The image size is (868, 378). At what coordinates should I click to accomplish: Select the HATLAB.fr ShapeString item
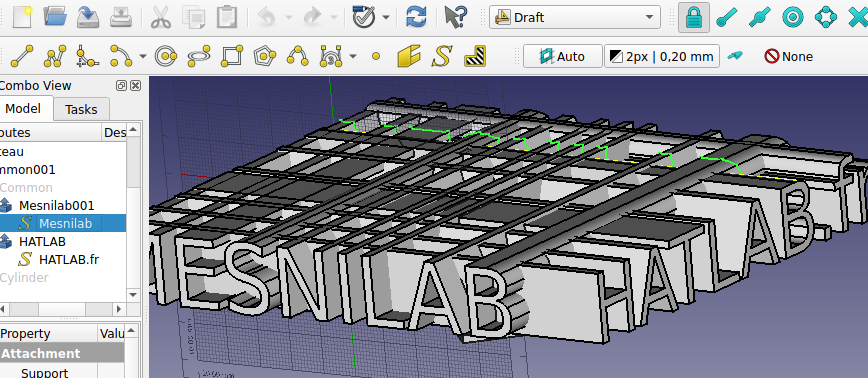point(69,259)
